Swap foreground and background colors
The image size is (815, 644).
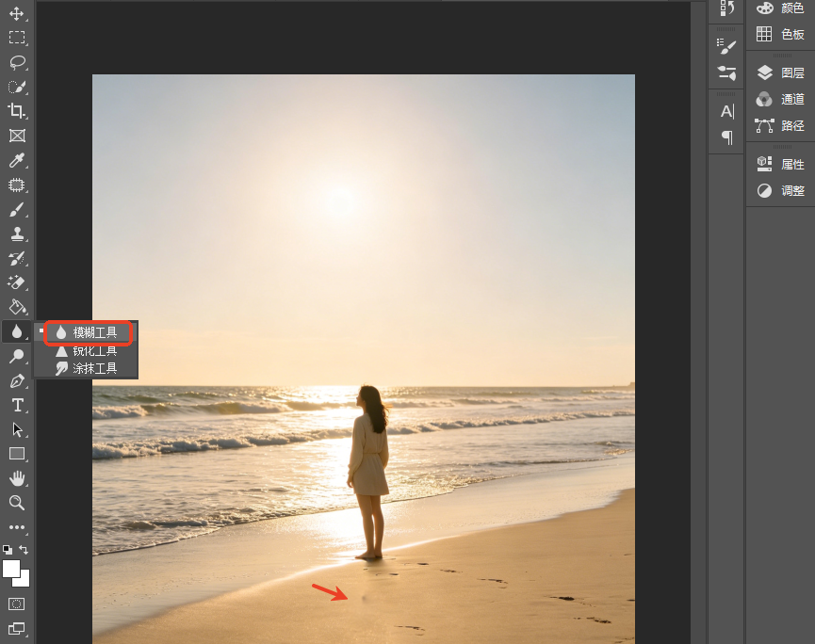tap(24, 550)
